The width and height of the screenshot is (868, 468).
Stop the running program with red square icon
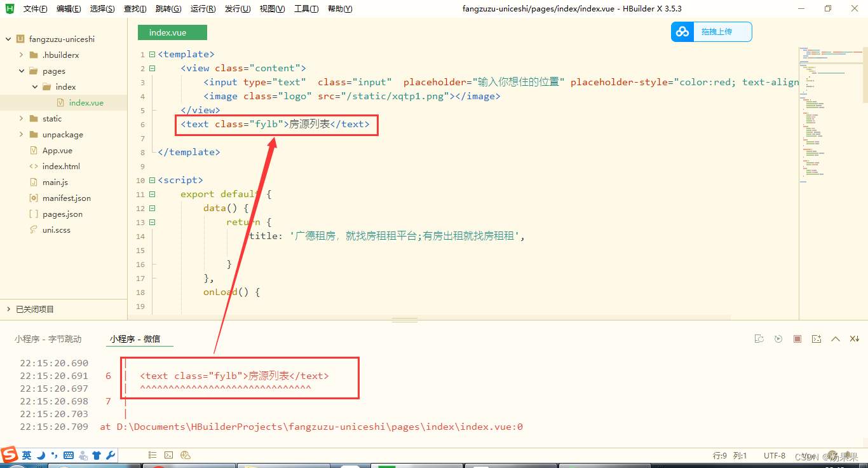[797, 339]
